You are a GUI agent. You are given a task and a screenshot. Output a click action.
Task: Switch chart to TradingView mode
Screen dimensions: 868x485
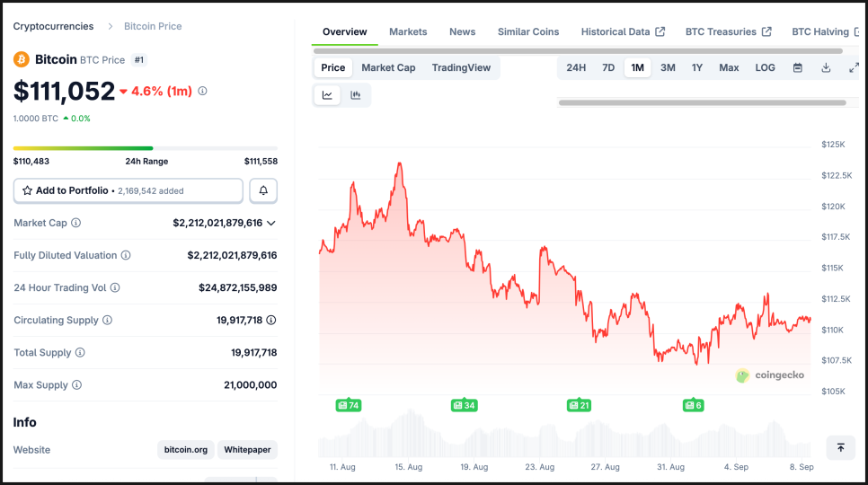point(461,67)
